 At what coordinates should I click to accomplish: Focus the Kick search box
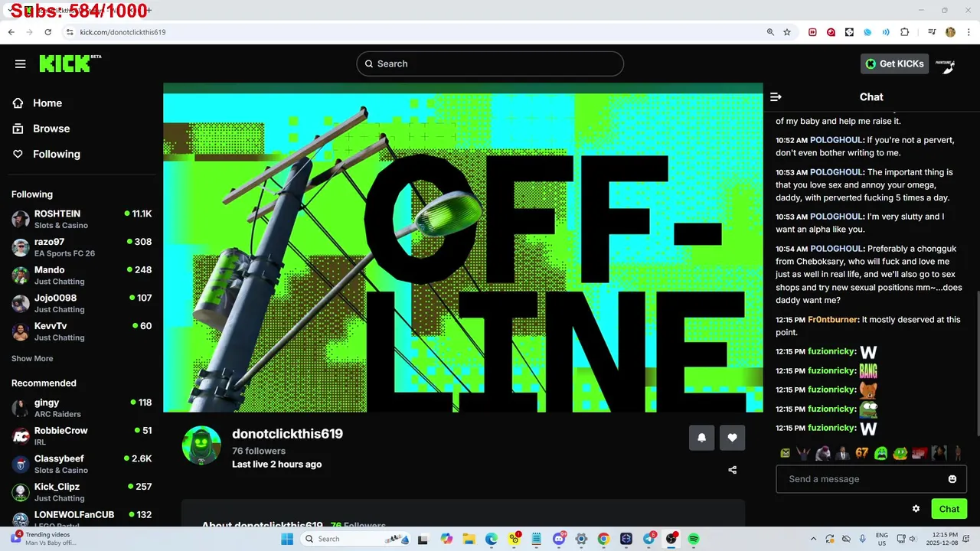(x=490, y=64)
